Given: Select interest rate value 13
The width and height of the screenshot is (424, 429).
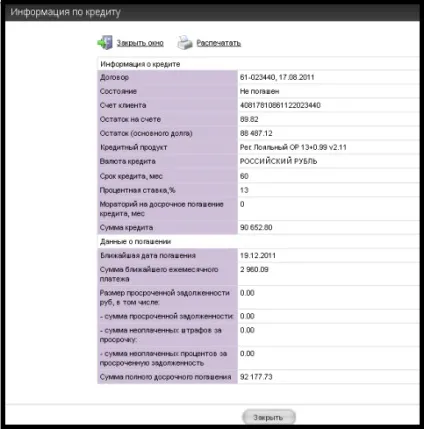Looking at the screenshot, I should (x=244, y=190).
